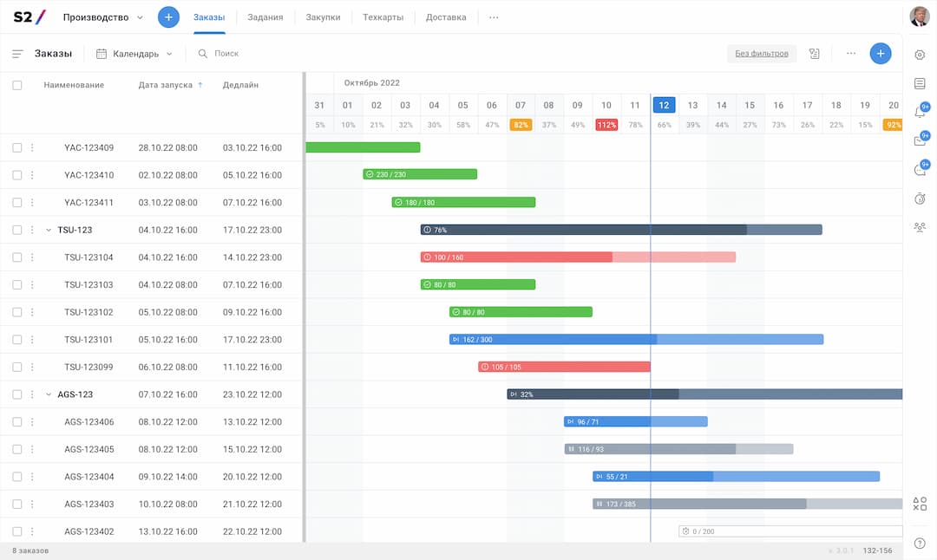
Task: Open the list settings icon near Без фильтров
Action: click(814, 54)
